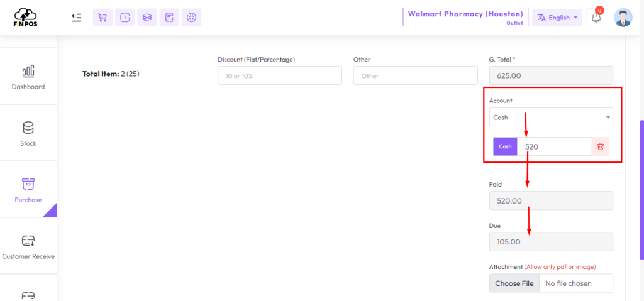Click the Purchase box icon

coord(28,184)
